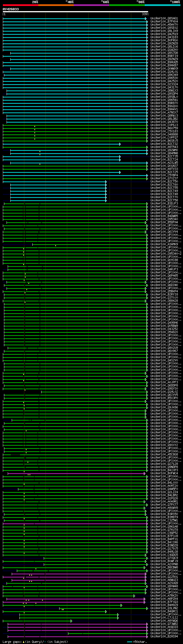Select label UniRef100_A7RKZ0
Image resolution: width=183 pixels, height=644 pixels.
point(164,596)
